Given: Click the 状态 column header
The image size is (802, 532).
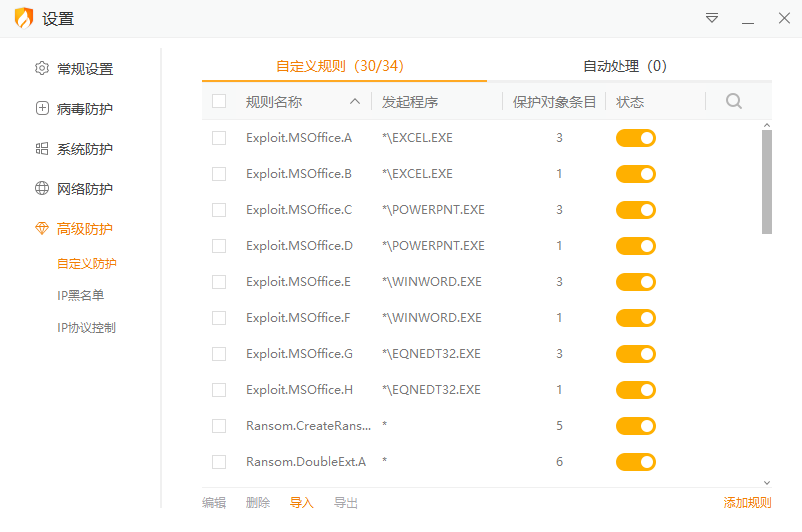Looking at the screenshot, I should [x=630, y=102].
